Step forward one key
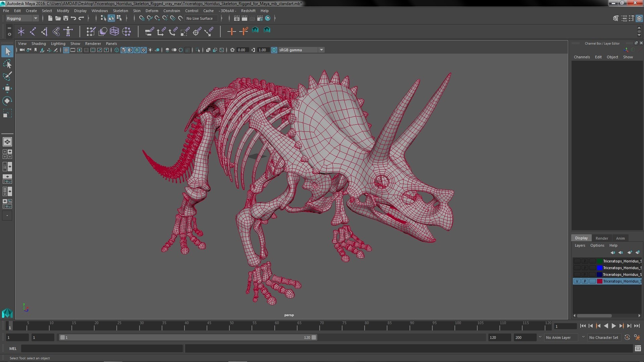The width and height of the screenshot is (644, 362). click(x=621, y=326)
